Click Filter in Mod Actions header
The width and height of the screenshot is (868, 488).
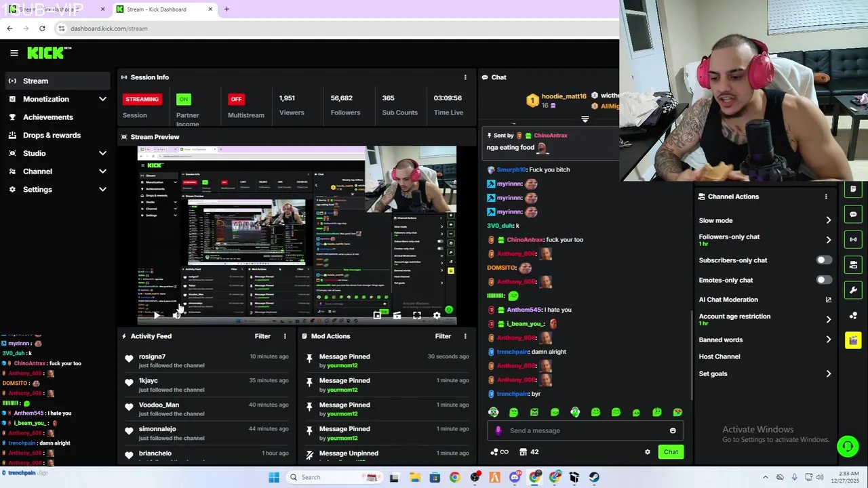[443, 336]
